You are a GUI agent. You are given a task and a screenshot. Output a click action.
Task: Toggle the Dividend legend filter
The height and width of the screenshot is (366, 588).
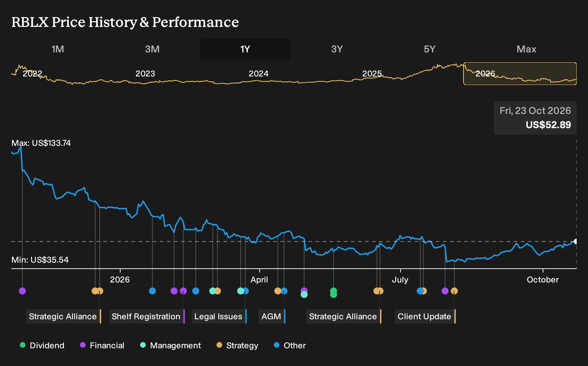(x=42, y=345)
